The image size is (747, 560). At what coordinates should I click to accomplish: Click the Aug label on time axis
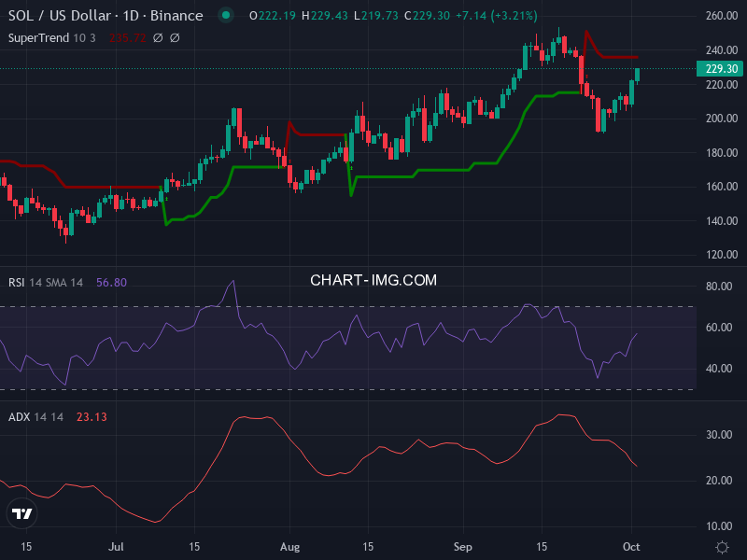(x=289, y=546)
